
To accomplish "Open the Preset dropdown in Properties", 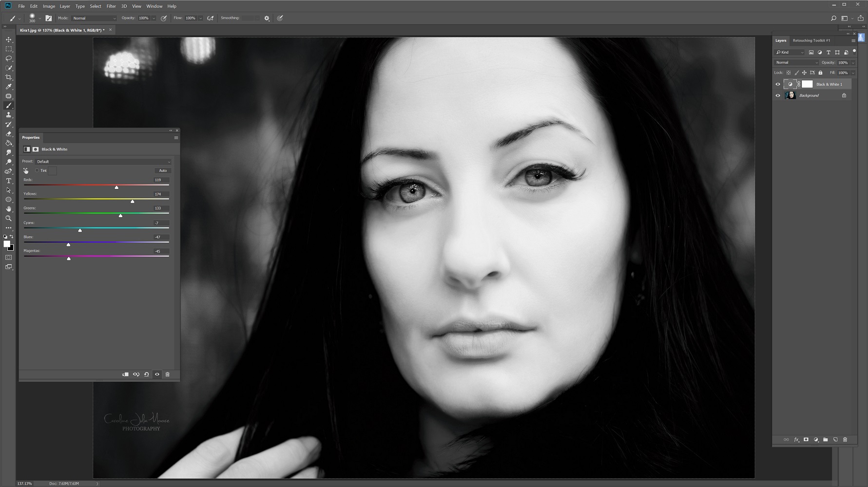I will click(103, 162).
